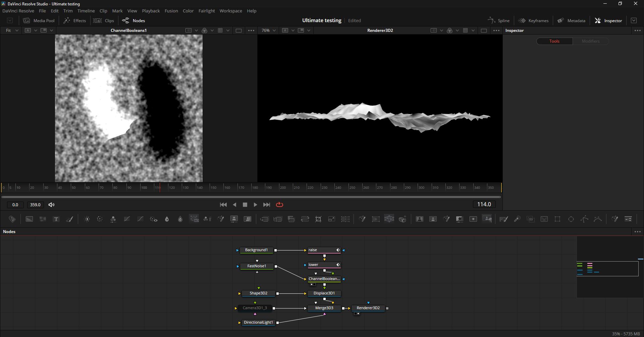
Task: Open Renderer3D2 viewer three-dot options menu
Action: coord(496,30)
